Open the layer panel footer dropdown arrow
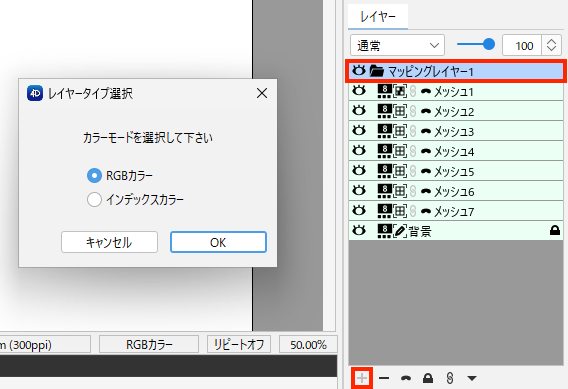568x389 pixels. coord(472,378)
